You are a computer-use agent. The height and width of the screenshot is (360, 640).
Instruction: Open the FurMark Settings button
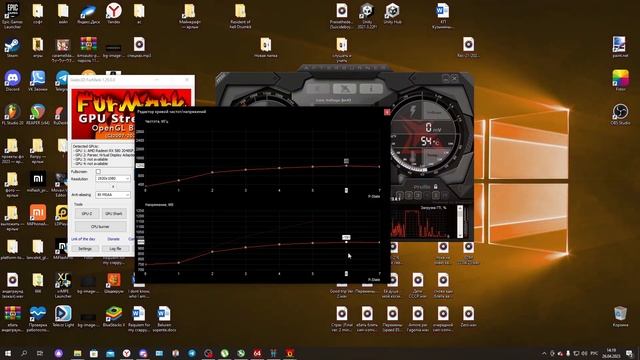click(x=85, y=249)
